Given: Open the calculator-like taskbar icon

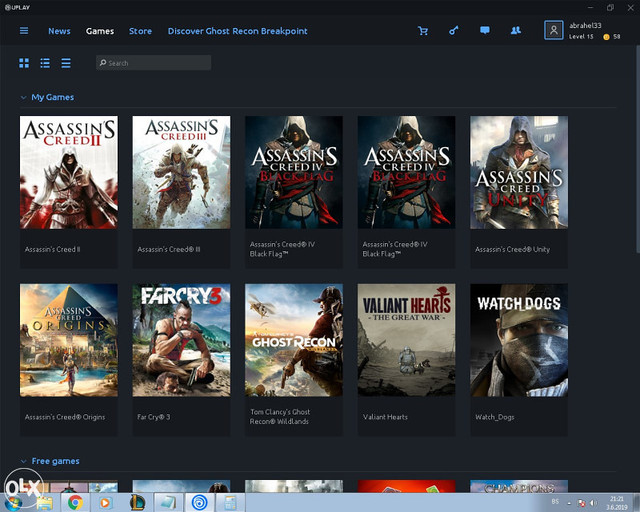Looking at the screenshot, I should click(x=230, y=502).
